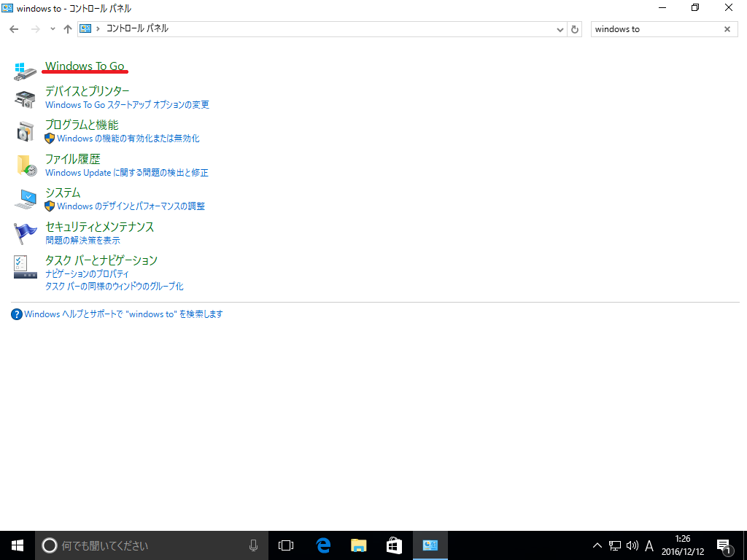Click the Security and Maintenance flag icon

[26, 233]
